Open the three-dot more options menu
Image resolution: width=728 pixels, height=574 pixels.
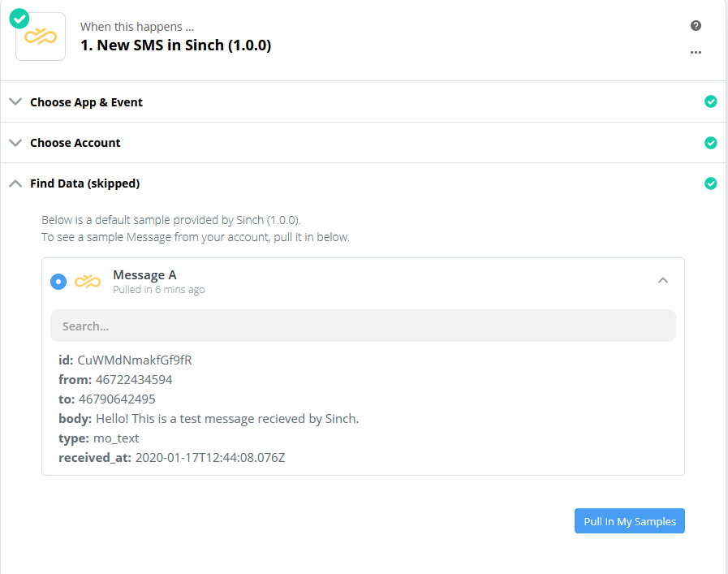coord(696,53)
